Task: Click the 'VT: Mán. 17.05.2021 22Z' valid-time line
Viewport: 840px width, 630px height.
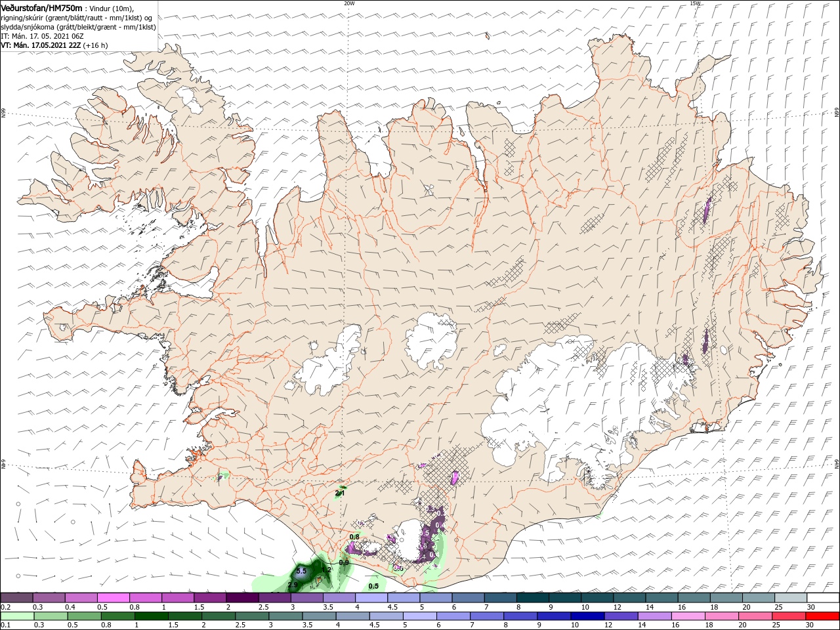Action: 40,45
